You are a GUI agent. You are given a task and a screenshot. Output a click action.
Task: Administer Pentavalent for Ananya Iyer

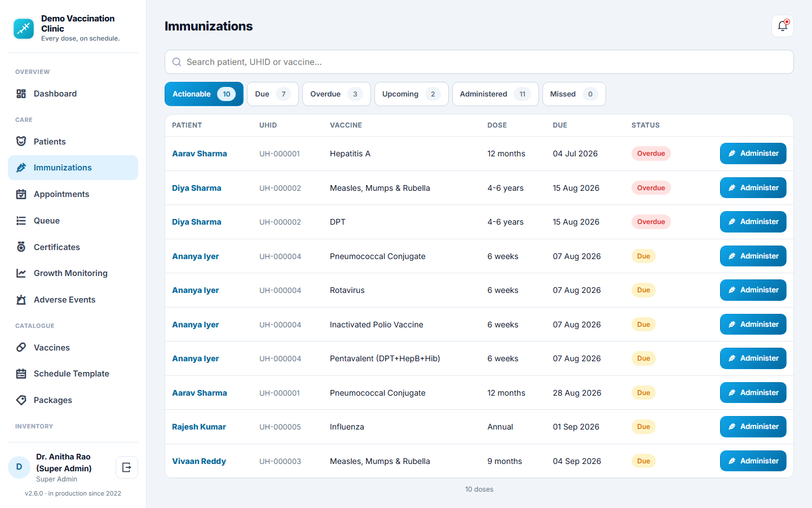click(753, 358)
